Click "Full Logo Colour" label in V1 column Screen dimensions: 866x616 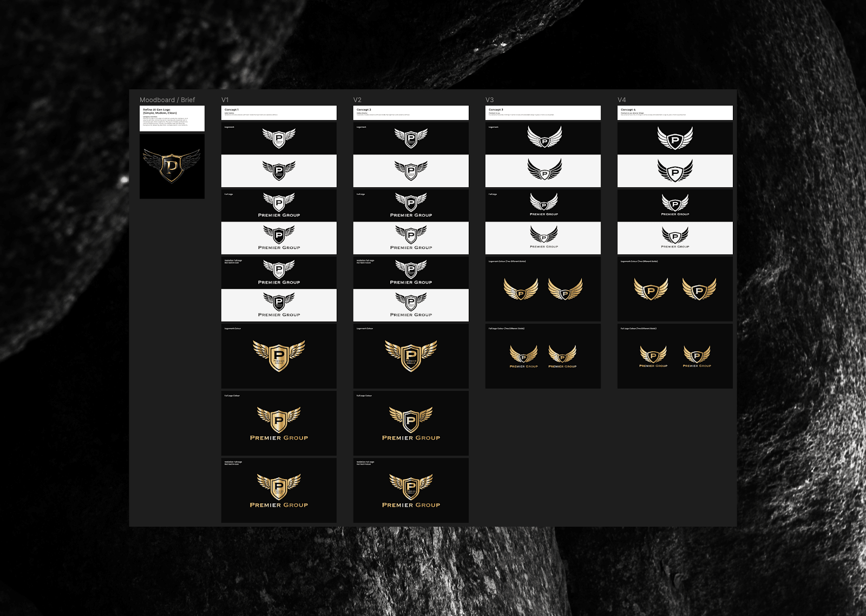(x=232, y=396)
